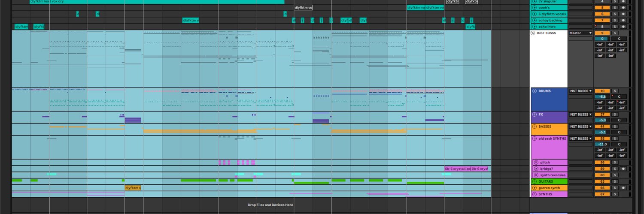
Task: Select the GUITARS track name
Action: point(547,181)
